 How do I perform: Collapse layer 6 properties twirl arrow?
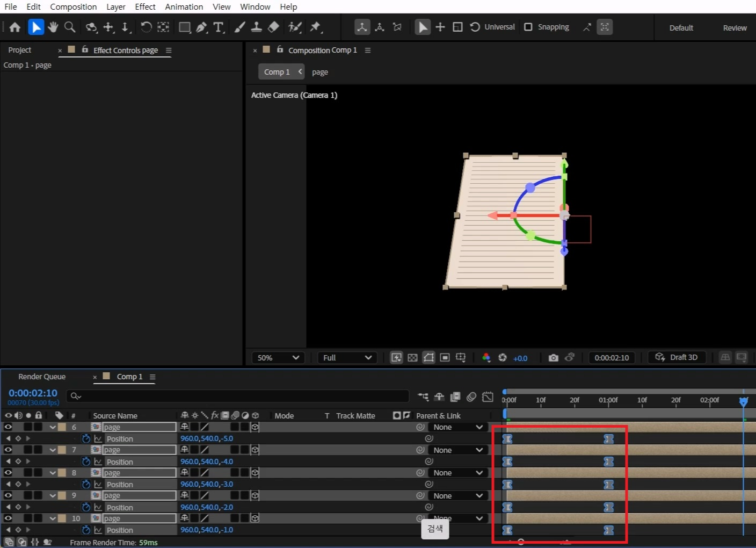click(53, 427)
